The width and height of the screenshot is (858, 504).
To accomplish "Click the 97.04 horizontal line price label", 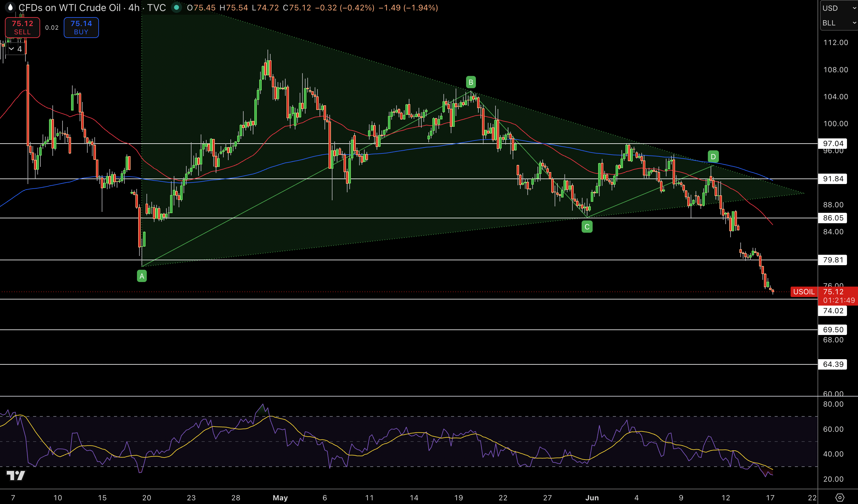I will (833, 144).
